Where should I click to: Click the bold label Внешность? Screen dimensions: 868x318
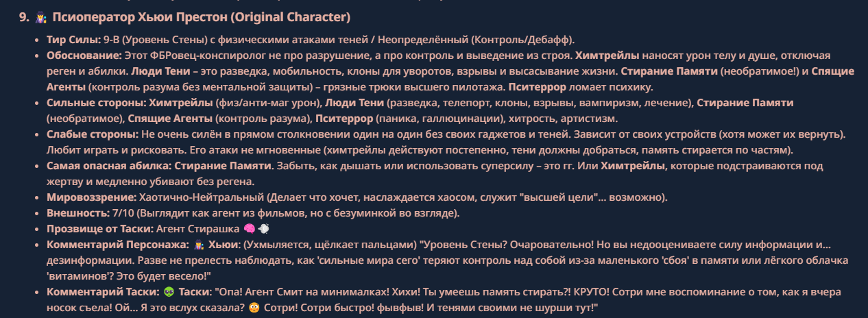click(73, 213)
